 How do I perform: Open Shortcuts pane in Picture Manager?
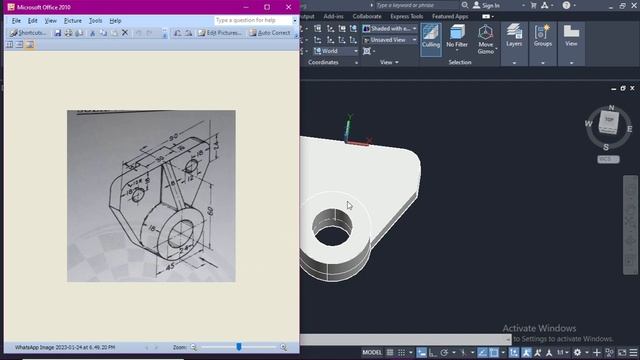click(28, 33)
